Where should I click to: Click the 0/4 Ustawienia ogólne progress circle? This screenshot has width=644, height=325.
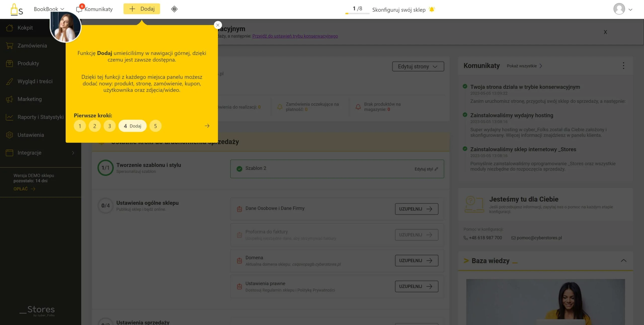(105, 206)
